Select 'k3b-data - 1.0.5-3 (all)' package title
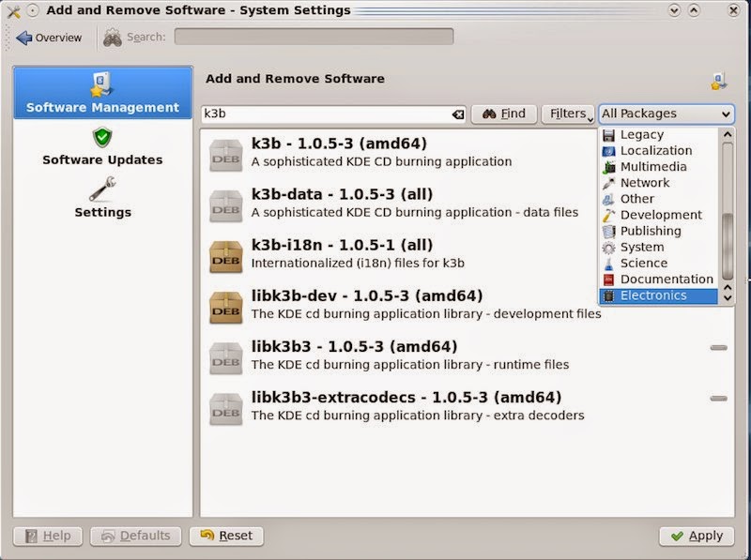This screenshot has height=560, width=751. coord(342,194)
